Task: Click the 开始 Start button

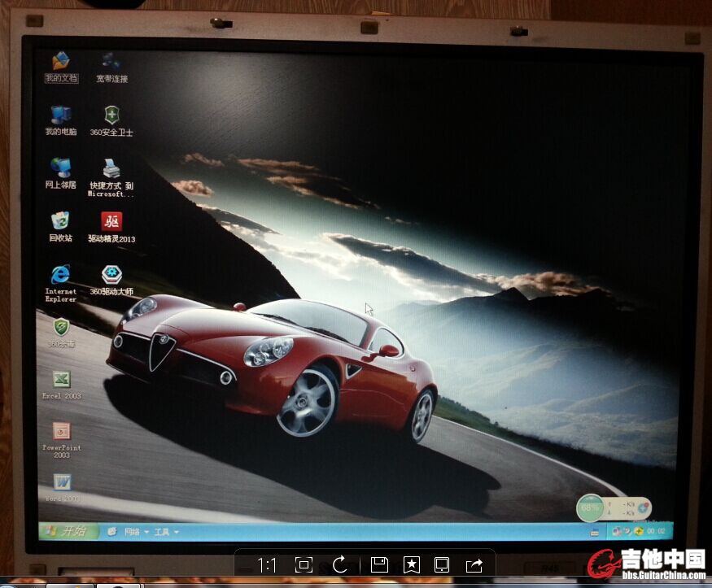Action: [x=65, y=531]
